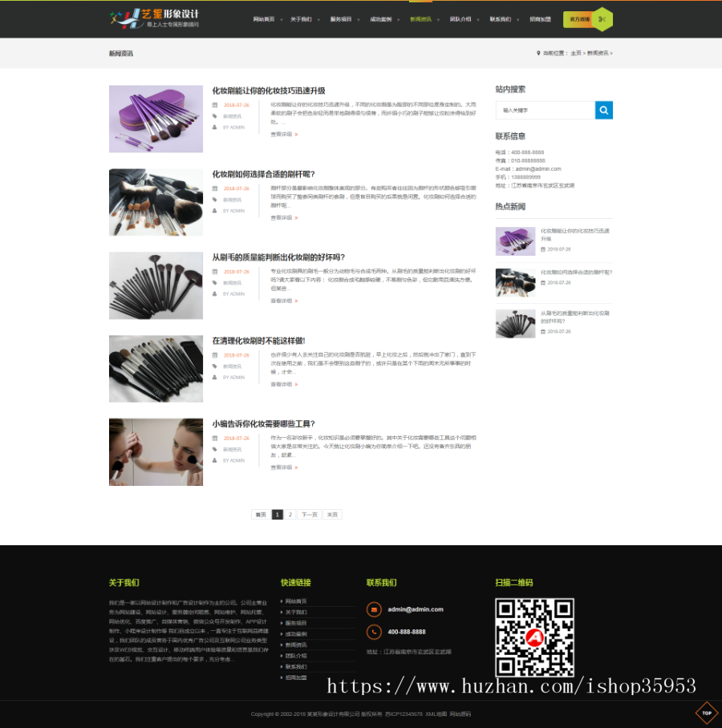Image resolution: width=722 pixels, height=728 pixels.
Task: Click inside the 输入关键字 search field
Action: 545,110
